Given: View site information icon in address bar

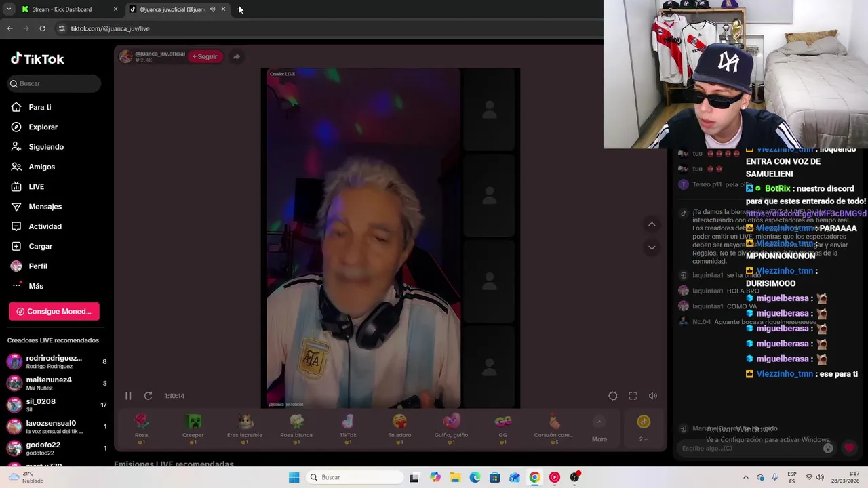Looking at the screenshot, I should click(62, 28).
